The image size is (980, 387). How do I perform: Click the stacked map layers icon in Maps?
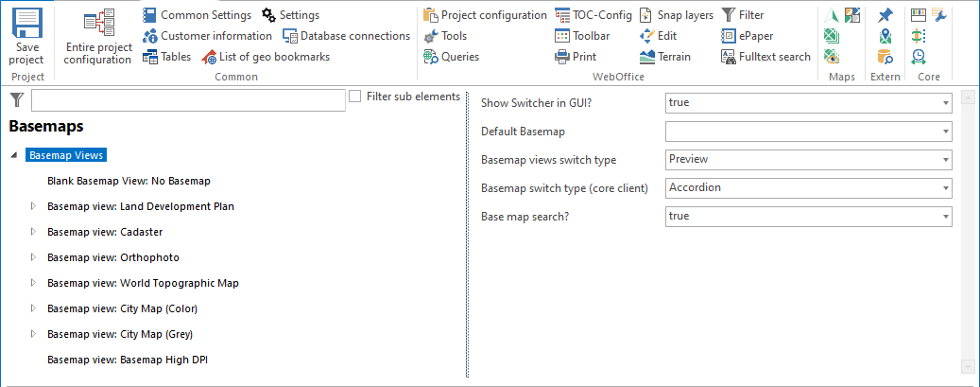832,36
